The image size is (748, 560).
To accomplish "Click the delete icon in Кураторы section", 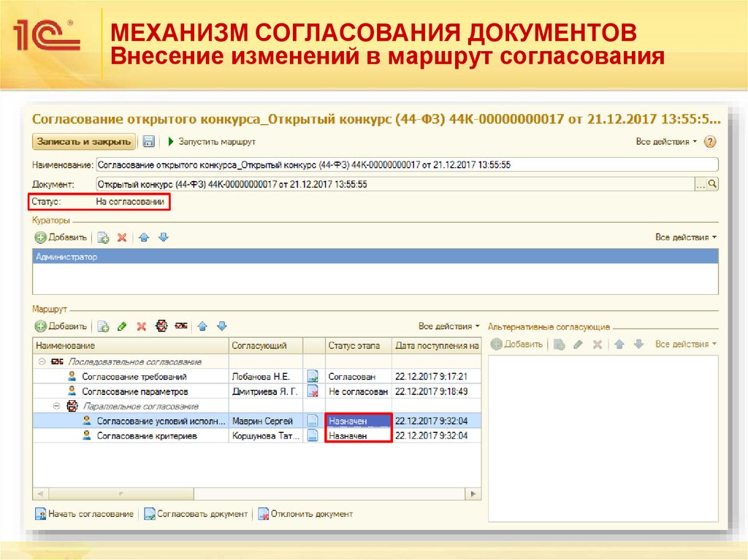I will pyautogui.click(x=122, y=237).
